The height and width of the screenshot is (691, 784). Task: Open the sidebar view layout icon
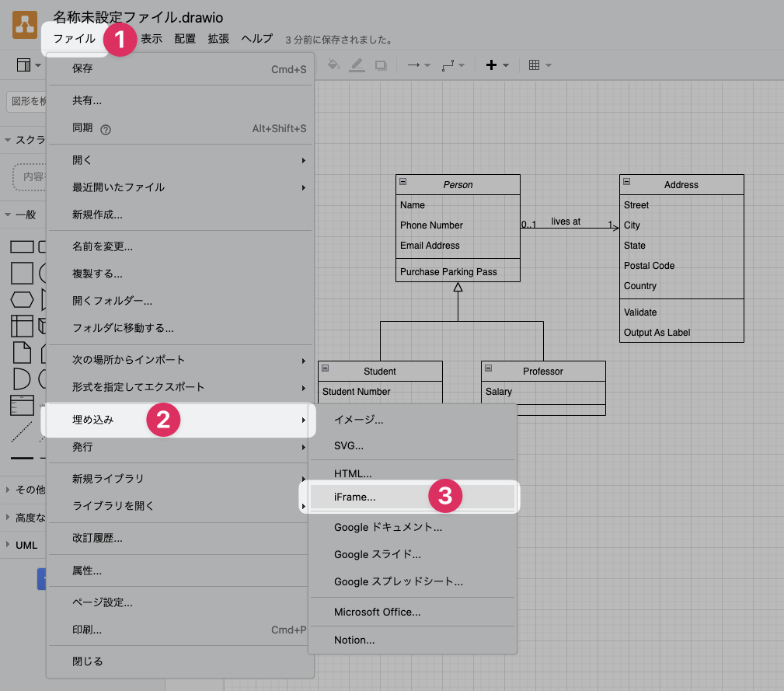pyautogui.click(x=24, y=65)
